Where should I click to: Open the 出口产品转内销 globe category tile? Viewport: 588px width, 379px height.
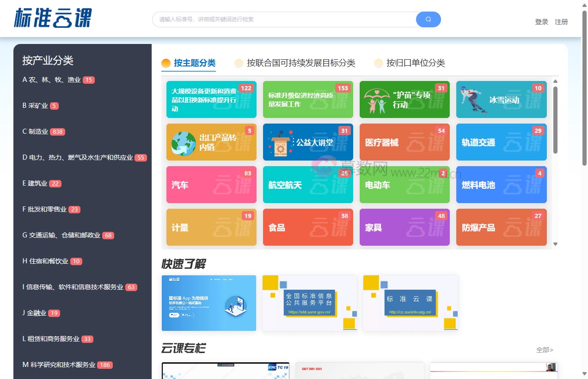point(211,142)
